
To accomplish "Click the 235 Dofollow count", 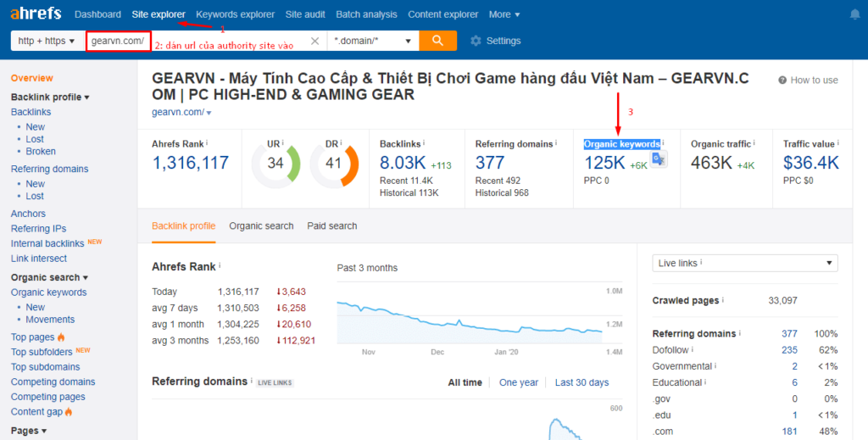I will click(x=789, y=350).
